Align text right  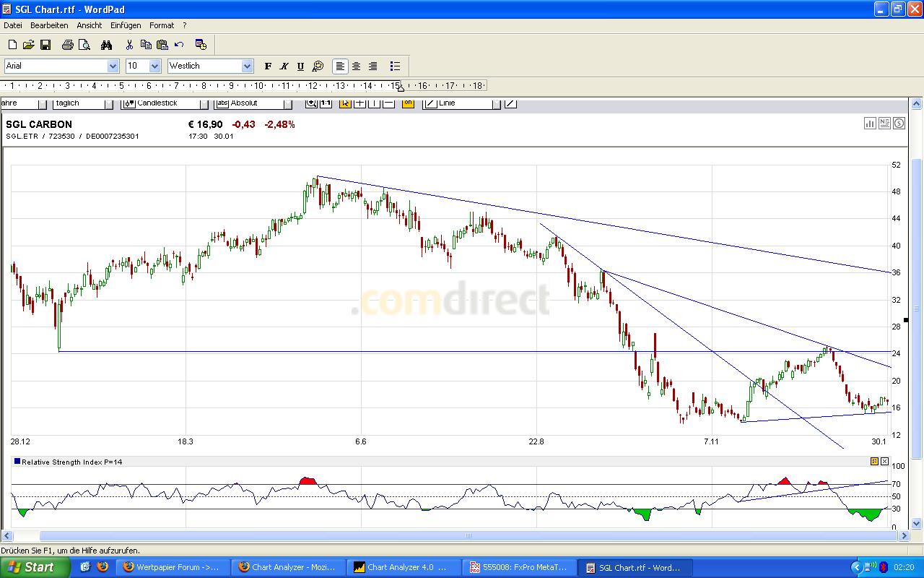click(x=373, y=66)
